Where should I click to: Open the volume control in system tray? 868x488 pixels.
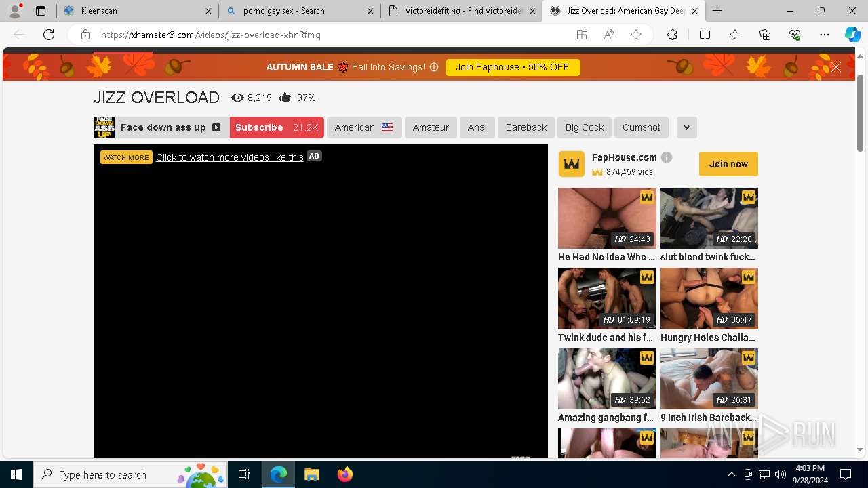click(x=781, y=474)
